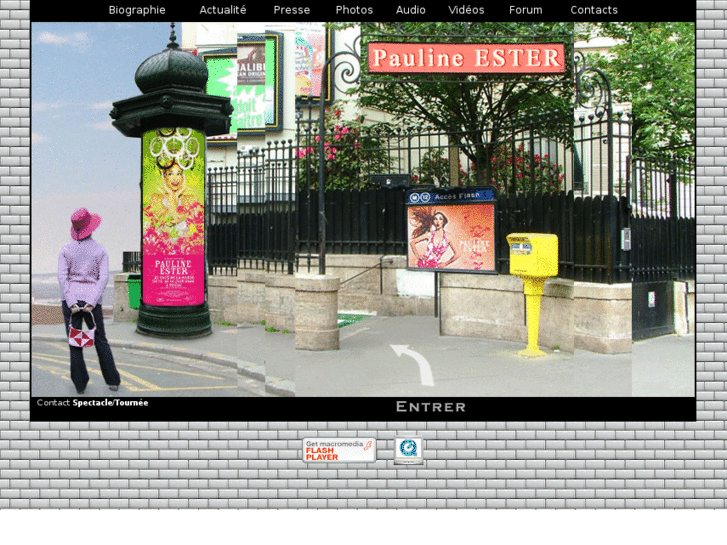Open the Presse page
Screen dimensions: 727x545
pyautogui.click(x=292, y=10)
